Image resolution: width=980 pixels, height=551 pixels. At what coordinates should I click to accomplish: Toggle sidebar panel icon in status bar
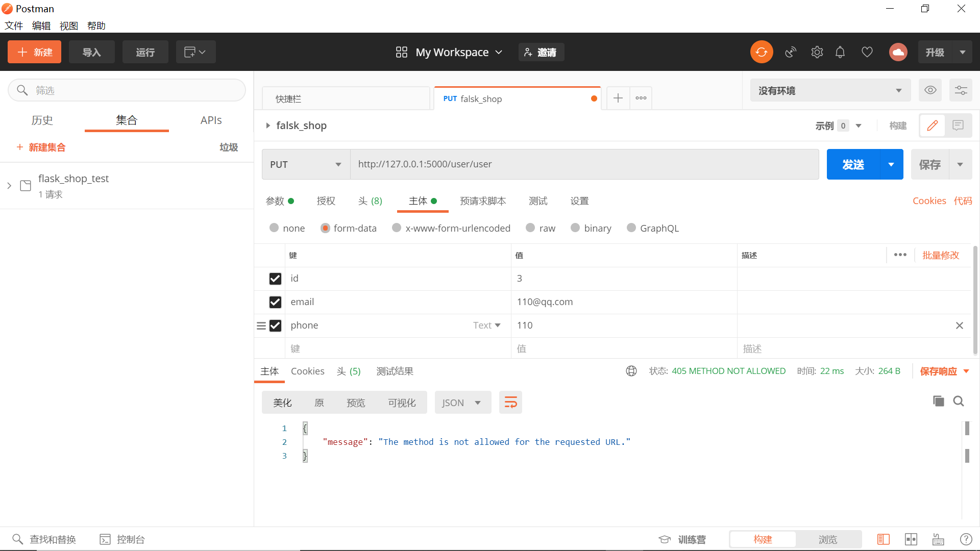point(884,539)
